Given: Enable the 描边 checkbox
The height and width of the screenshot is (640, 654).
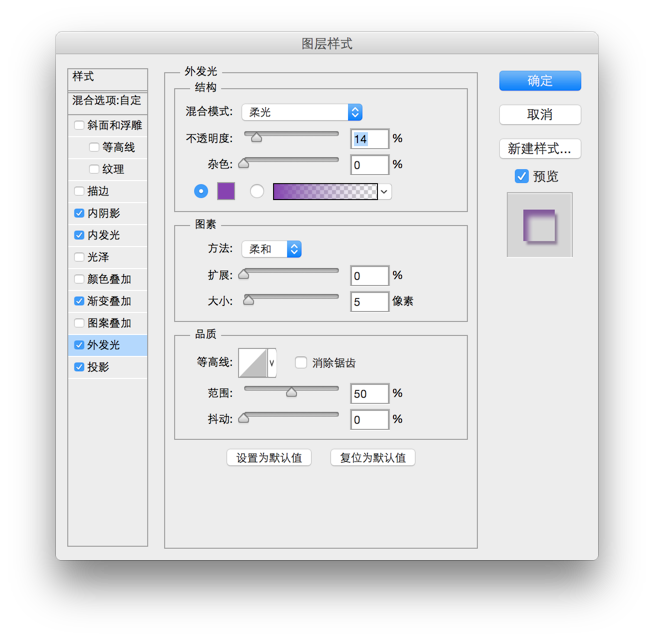Looking at the screenshot, I should coord(79,191).
